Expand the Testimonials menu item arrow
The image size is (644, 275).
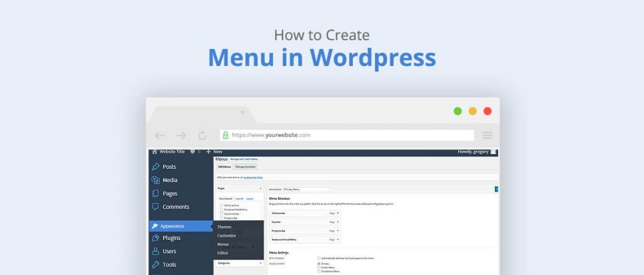[338, 213]
